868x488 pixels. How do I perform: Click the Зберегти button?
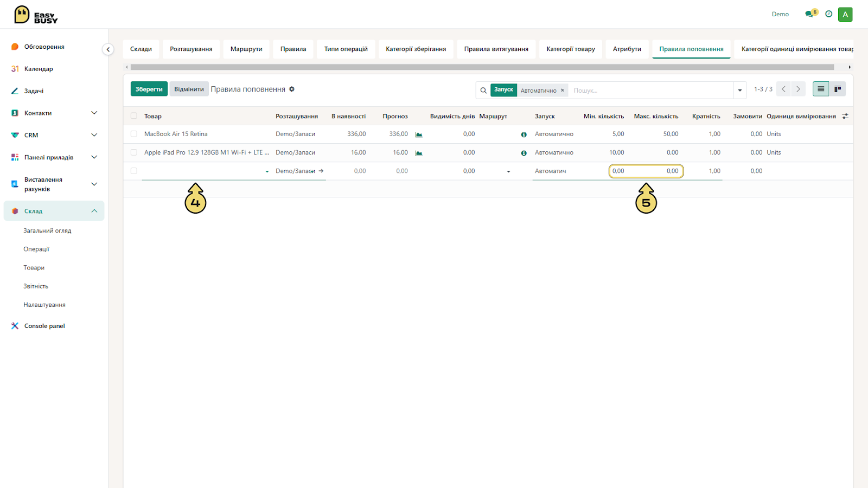click(x=149, y=89)
